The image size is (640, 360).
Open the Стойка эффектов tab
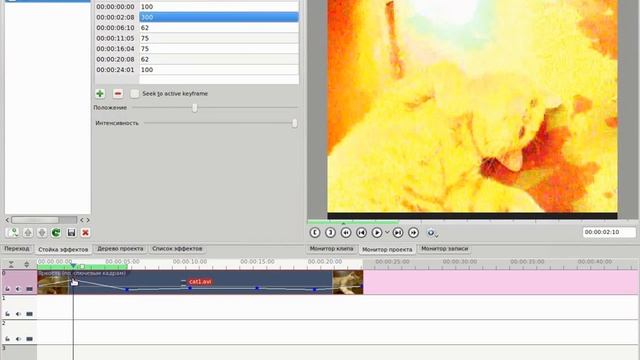[63, 249]
